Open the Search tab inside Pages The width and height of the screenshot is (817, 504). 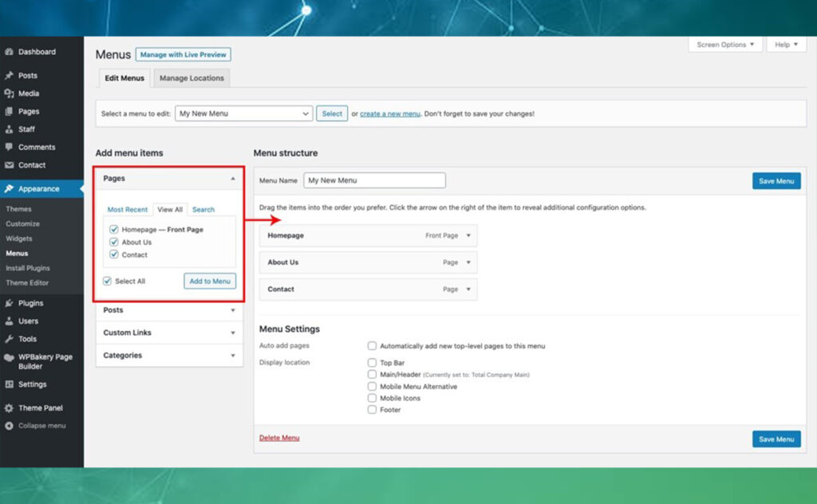(x=203, y=209)
